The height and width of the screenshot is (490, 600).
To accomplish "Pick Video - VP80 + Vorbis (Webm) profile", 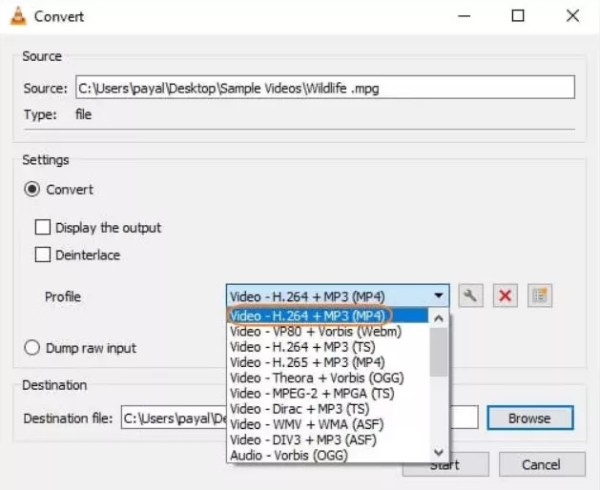I will pyautogui.click(x=315, y=332).
